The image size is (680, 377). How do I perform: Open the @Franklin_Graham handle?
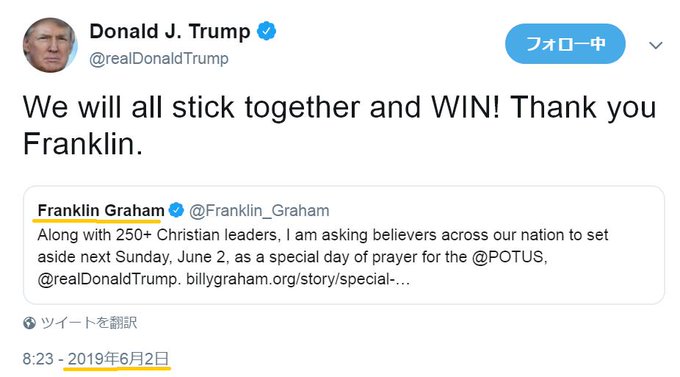click(x=259, y=211)
